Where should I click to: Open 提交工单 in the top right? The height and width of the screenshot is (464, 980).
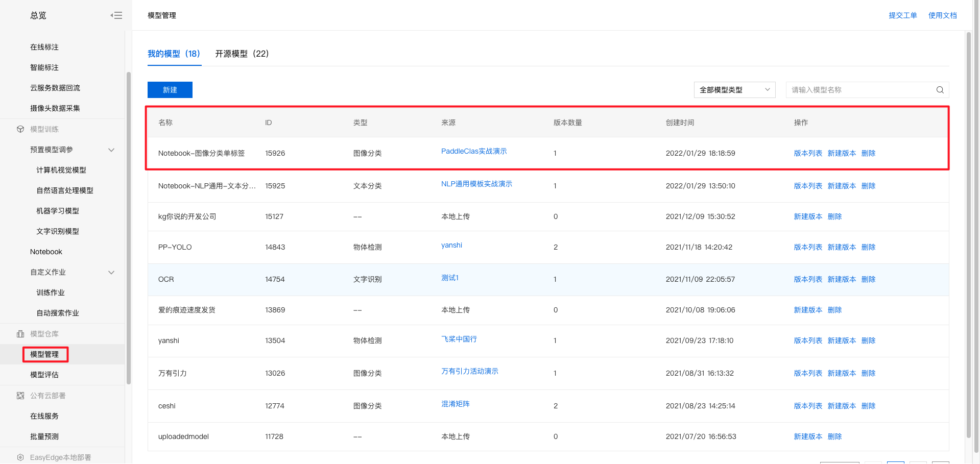(902, 15)
